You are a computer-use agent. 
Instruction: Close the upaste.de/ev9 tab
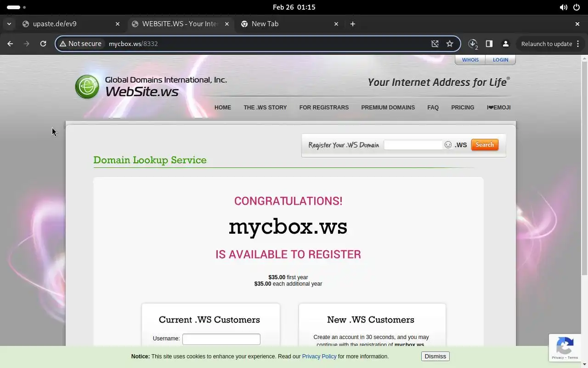(x=118, y=24)
